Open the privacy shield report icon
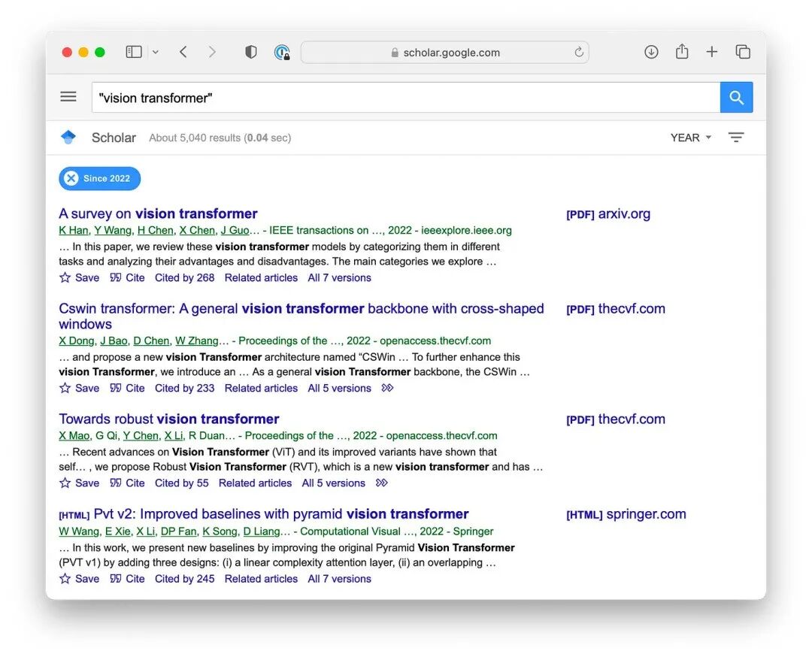Screen dimensions: 812x660 (250, 52)
